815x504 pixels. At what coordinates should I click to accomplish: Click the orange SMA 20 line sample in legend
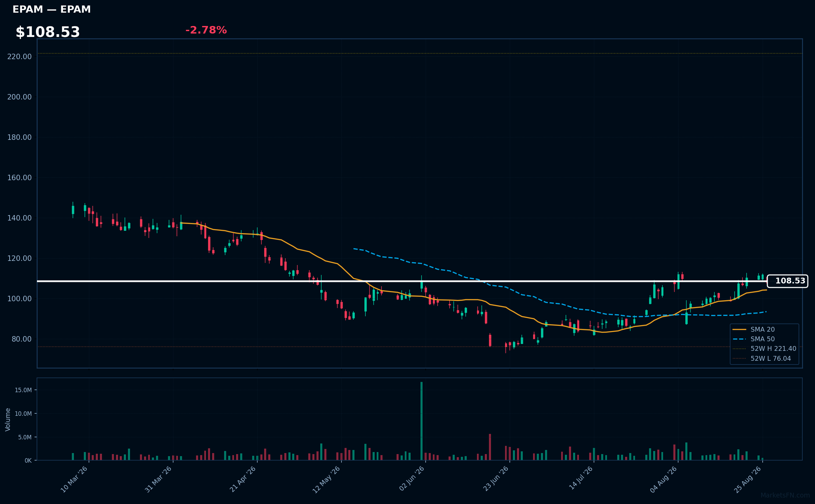point(739,330)
